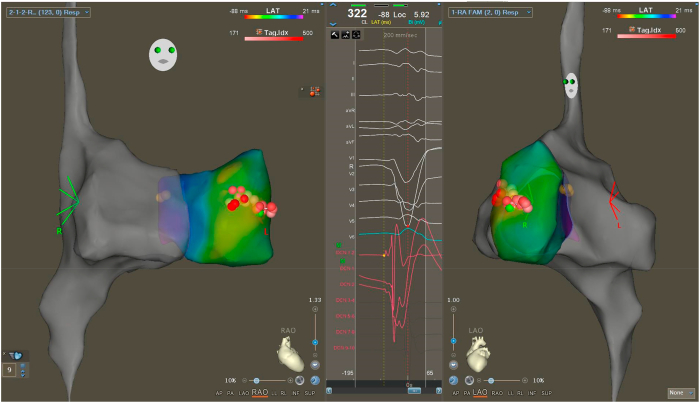The image size is (700, 403).
Task: Click the down chevron beside cycle length 322
Action: tap(333, 24)
